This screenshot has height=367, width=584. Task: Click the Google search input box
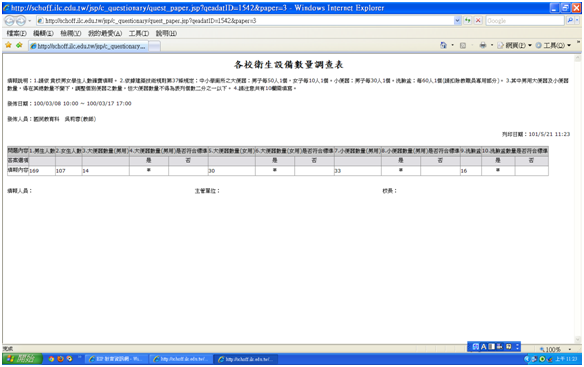pos(524,21)
